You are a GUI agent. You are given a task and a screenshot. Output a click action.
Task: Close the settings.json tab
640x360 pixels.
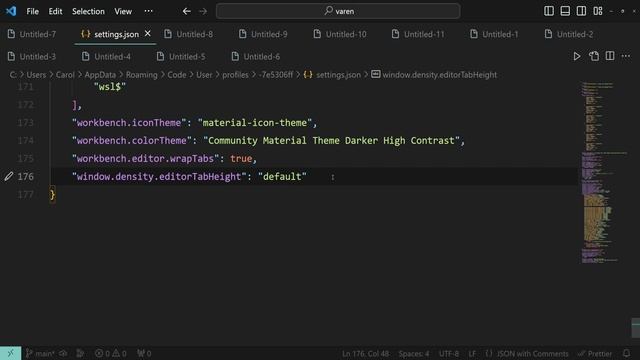pyautogui.click(x=148, y=34)
